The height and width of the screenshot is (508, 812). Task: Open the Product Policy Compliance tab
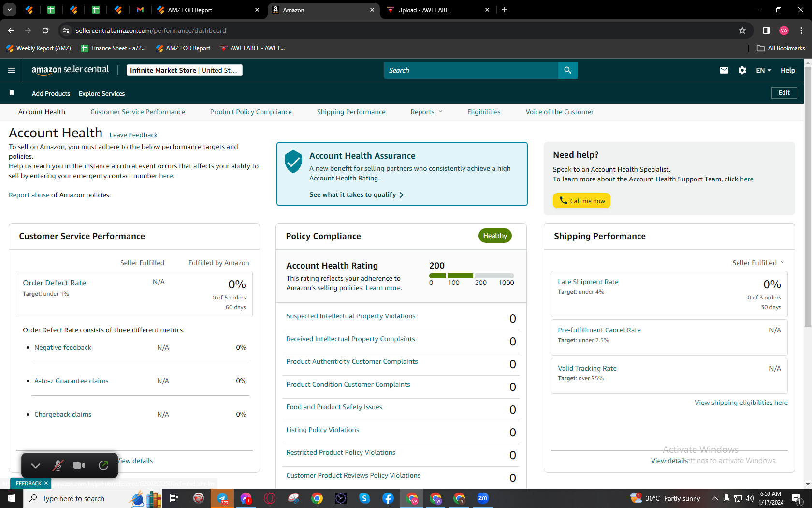pyautogui.click(x=251, y=112)
